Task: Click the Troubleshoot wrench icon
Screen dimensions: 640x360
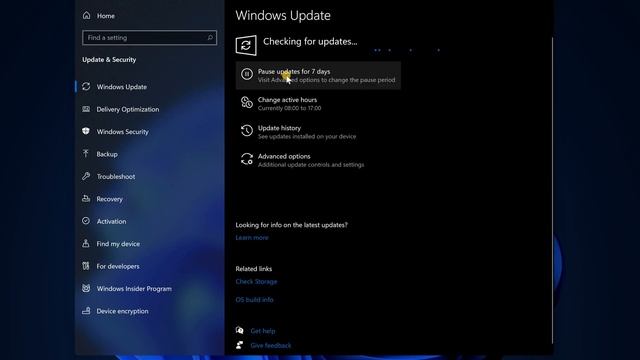Action: (86, 176)
